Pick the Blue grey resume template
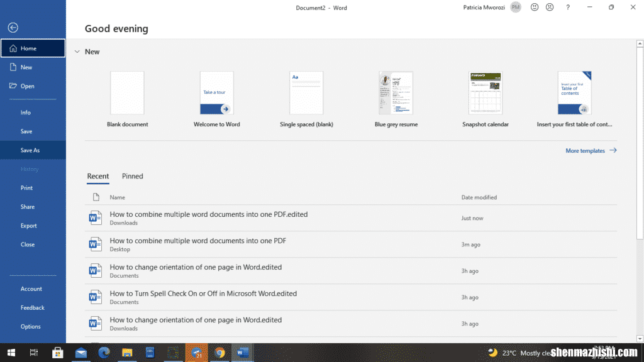The image size is (644, 362). coord(396,99)
